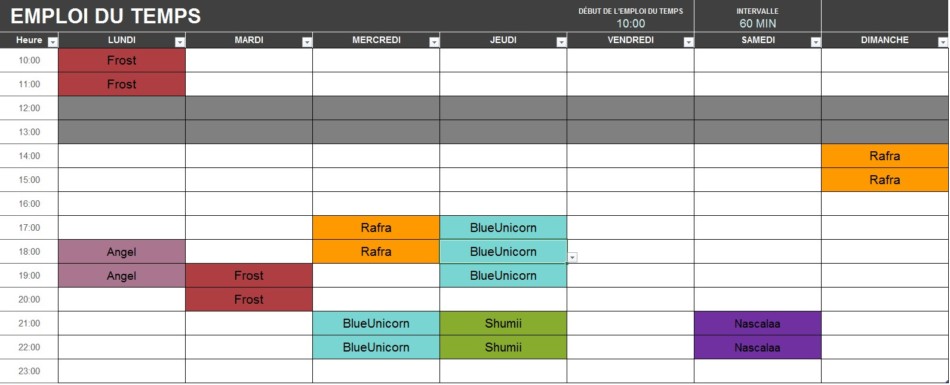Select the Frost cell on Monday 10:00
Image resolution: width=950 pixels, height=385 pixels.
point(122,60)
